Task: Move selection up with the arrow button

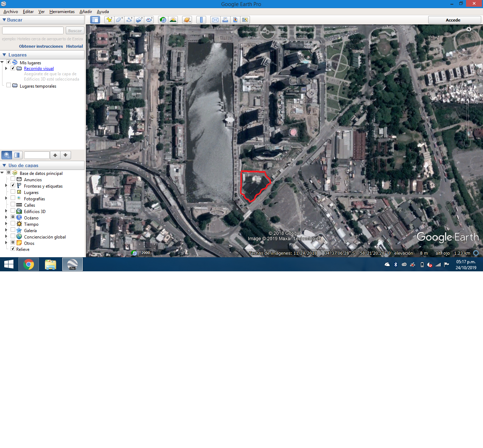Action: coord(55,155)
